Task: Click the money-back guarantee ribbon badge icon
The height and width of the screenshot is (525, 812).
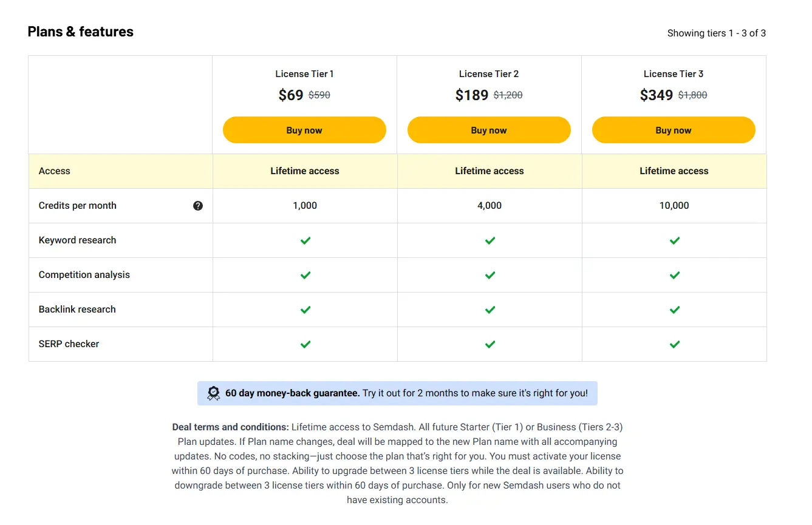Action: [x=213, y=393]
